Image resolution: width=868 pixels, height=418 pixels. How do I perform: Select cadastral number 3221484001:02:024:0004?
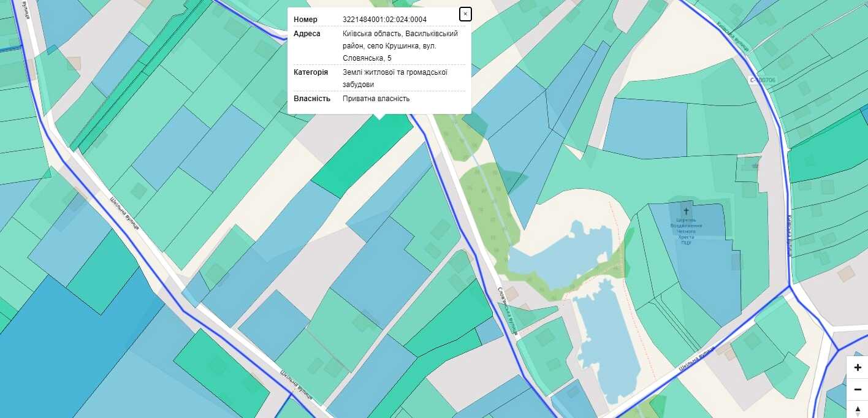(x=384, y=20)
